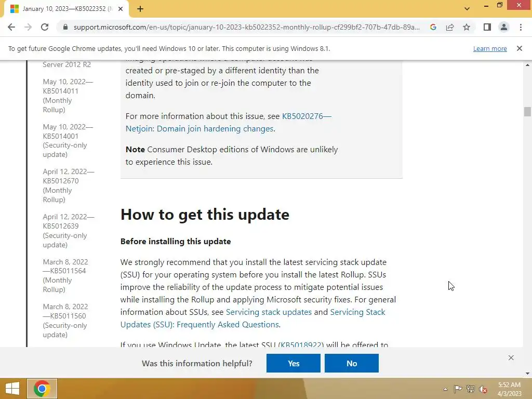Click the page vertical scrollbar thumb

point(527,112)
